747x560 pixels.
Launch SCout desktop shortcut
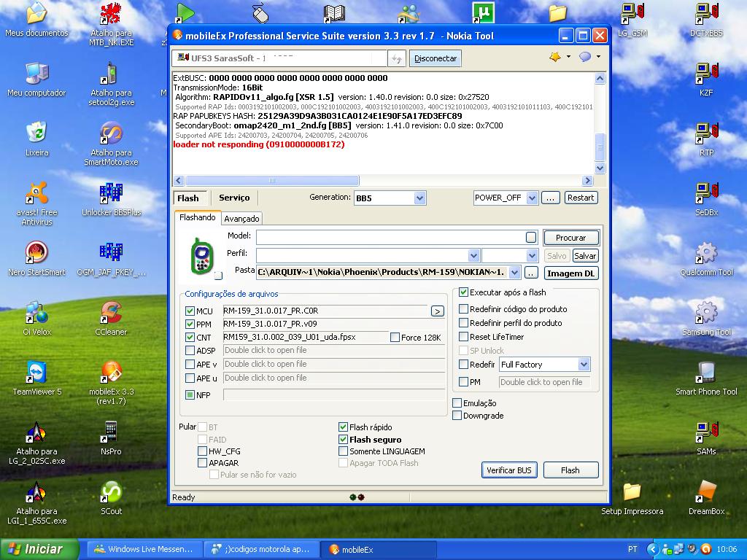click(111, 498)
